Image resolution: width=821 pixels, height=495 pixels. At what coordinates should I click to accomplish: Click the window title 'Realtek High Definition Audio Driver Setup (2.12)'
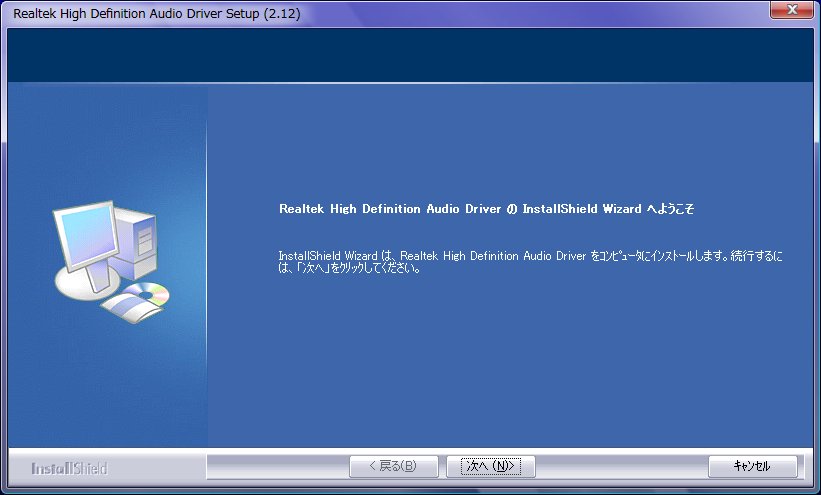(157, 14)
